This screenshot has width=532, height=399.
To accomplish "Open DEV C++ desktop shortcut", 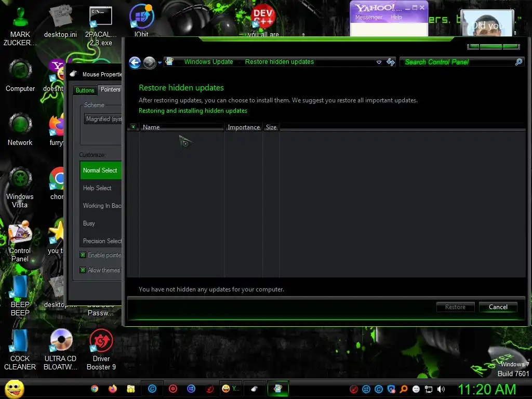I will 263,20.
